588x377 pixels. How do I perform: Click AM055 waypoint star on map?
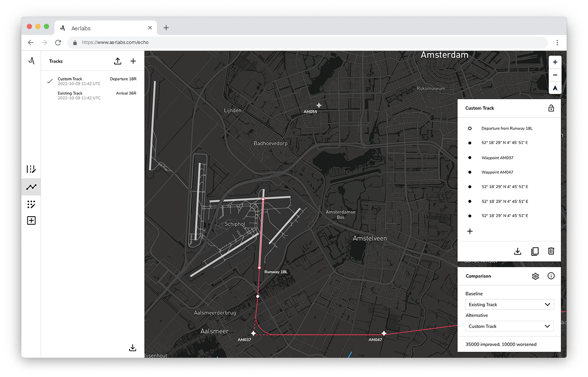pyautogui.click(x=319, y=105)
